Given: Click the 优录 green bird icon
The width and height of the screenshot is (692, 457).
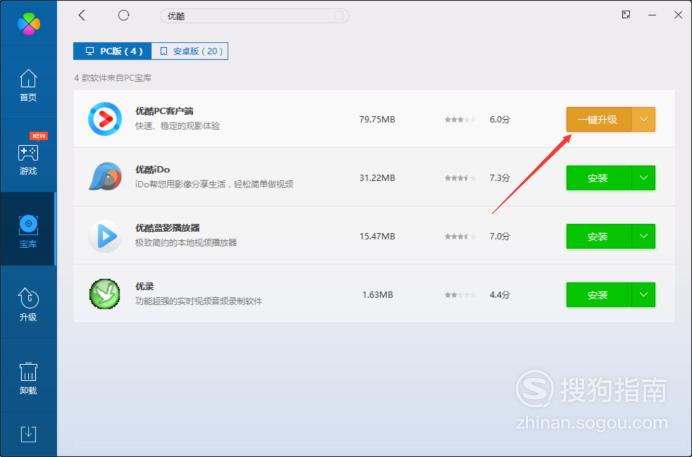Looking at the screenshot, I should tap(105, 294).
